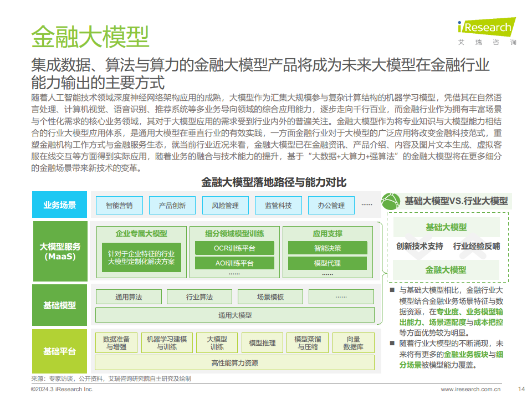Click the AOI训练平台 button
Image resolution: width=532 pixels, height=399 pixels.
point(234,263)
